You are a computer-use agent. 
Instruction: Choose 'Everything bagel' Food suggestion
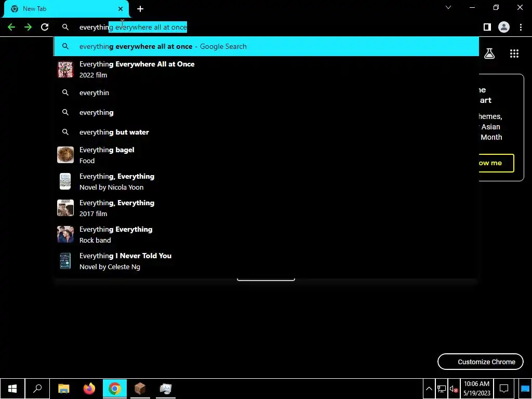click(x=266, y=155)
